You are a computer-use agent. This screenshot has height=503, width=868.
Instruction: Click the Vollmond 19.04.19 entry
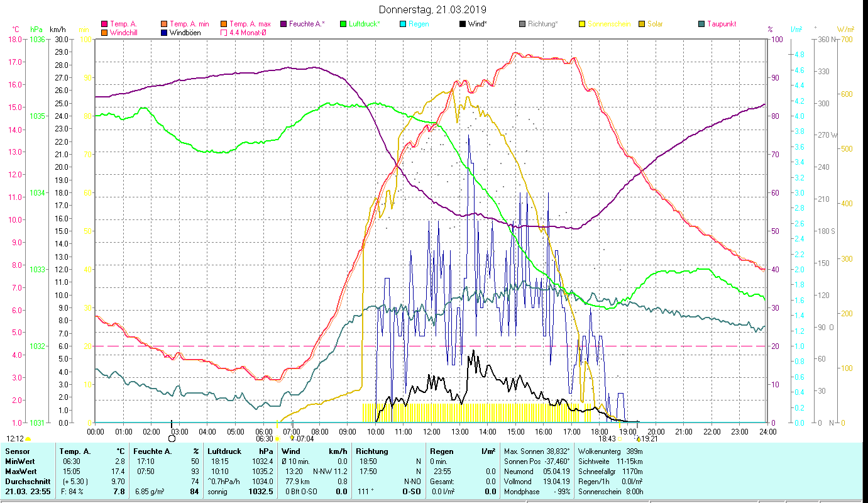[x=537, y=481]
